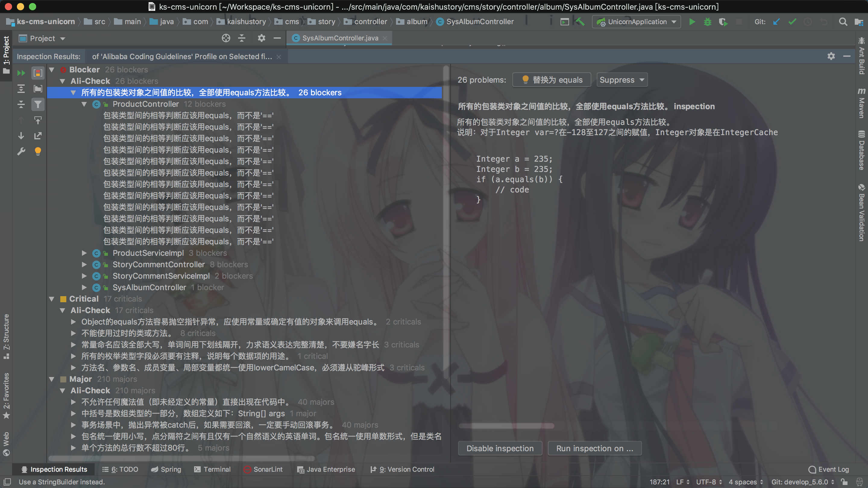Click the yellow quick-fix bulb icon
868x488 pixels.
pyautogui.click(x=38, y=151)
